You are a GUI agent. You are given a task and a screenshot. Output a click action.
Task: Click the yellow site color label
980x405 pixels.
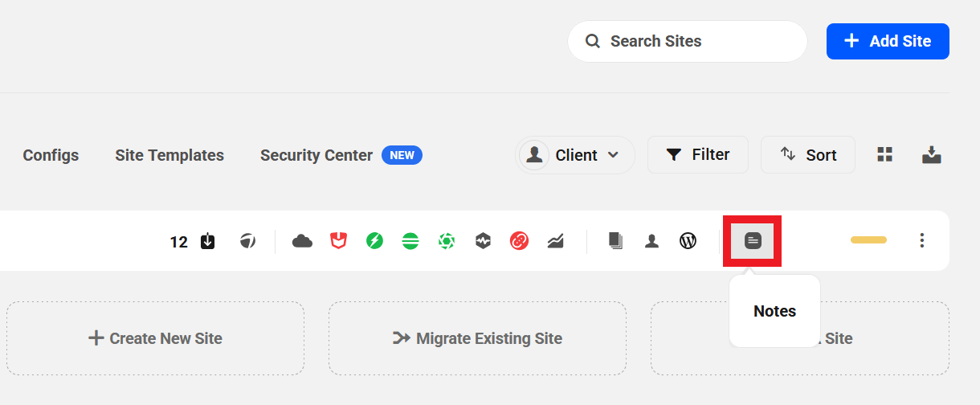868,240
